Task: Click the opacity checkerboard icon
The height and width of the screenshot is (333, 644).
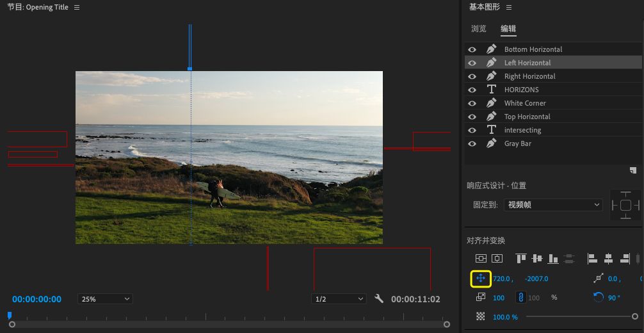Action: tap(481, 316)
